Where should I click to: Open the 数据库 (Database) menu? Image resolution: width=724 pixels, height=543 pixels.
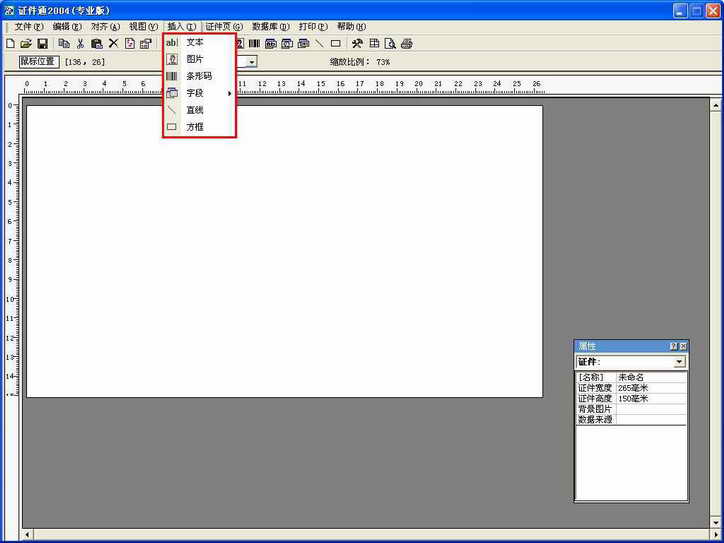tap(269, 26)
